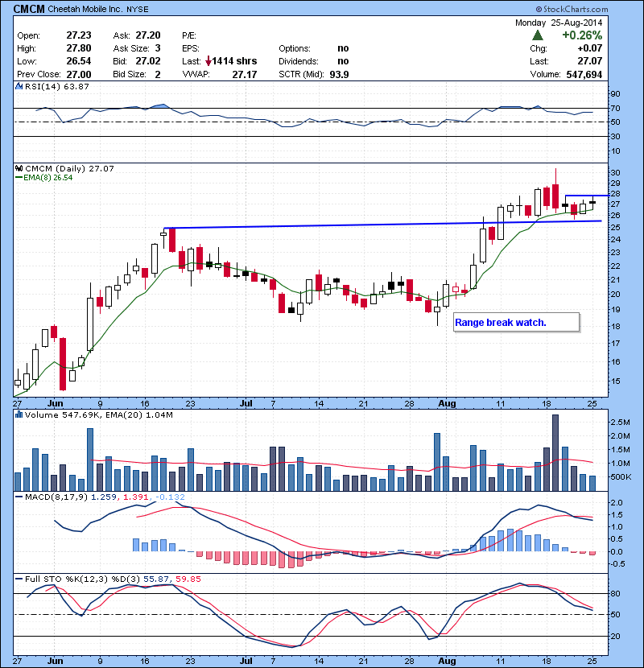The height and width of the screenshot is (668, 644).
Task: Click the Bid value 27.02
Action: tap(148, 61)
